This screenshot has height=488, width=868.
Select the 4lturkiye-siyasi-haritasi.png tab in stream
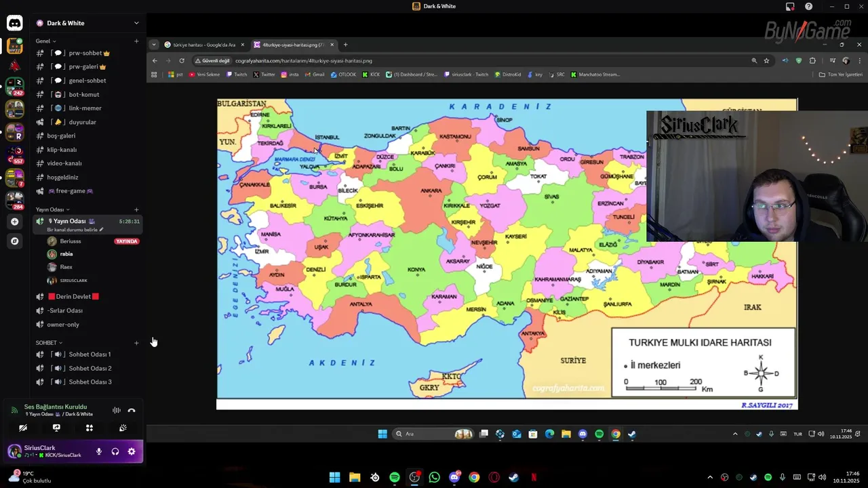pyautogui.click(x=294, y=45)
